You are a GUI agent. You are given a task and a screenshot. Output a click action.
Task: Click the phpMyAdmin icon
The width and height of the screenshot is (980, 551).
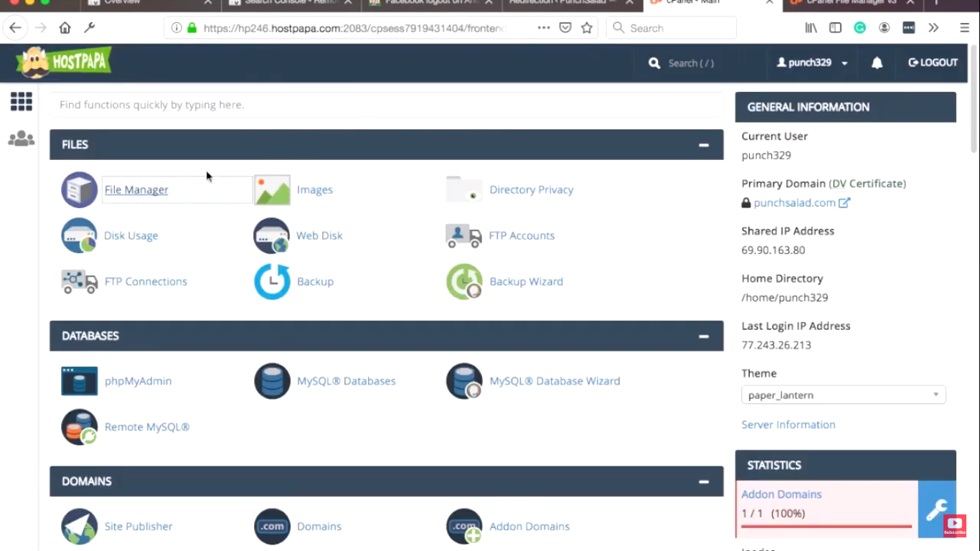pos(79,381)
